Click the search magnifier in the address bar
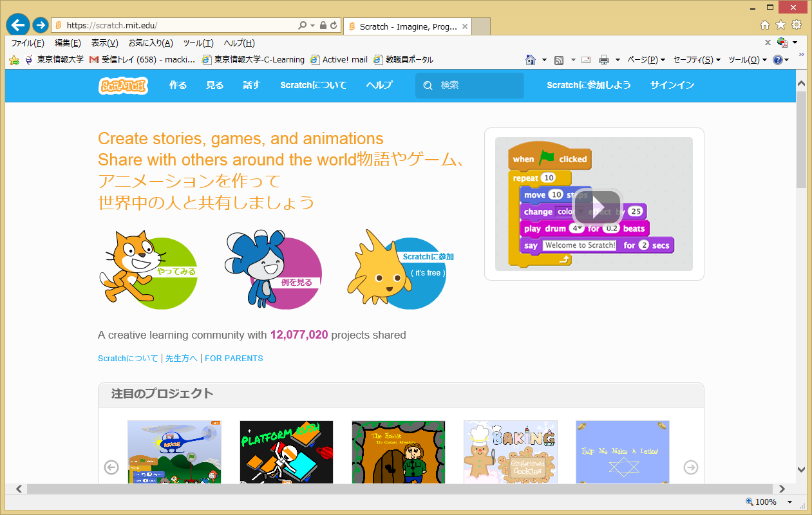Viewport: 812px width, 515px height. point(303,26)
